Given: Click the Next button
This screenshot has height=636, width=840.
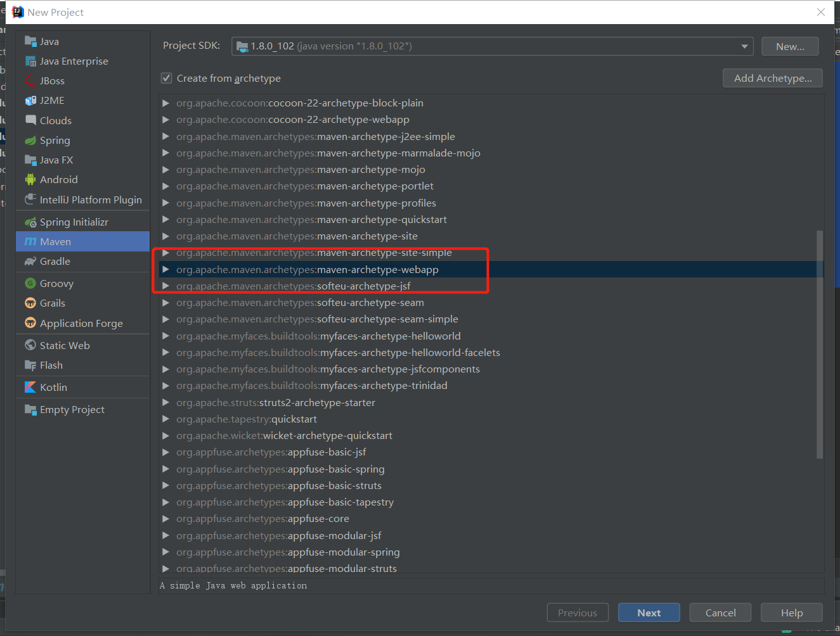Looking at the screenshot, I should (649, 613).
